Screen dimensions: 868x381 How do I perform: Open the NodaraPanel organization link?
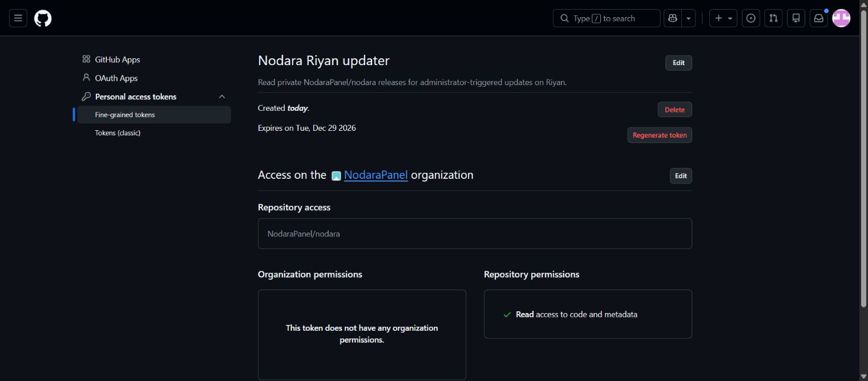pyautogui.click(x=376, y=175)
